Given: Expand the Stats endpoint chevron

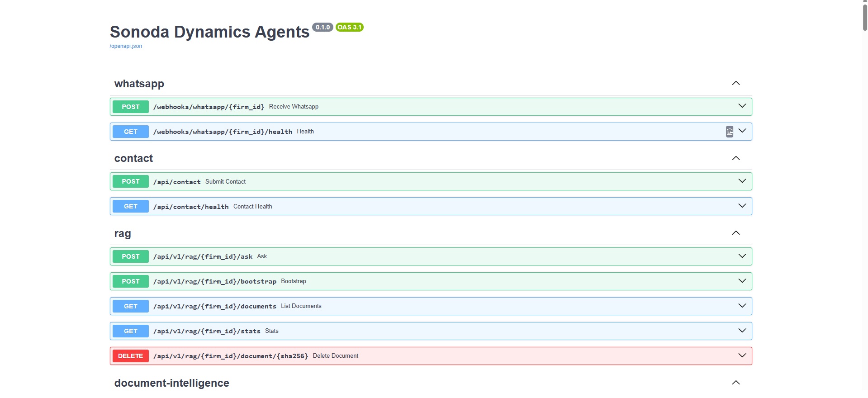Looking at the screenshot, I should (742, 331).
